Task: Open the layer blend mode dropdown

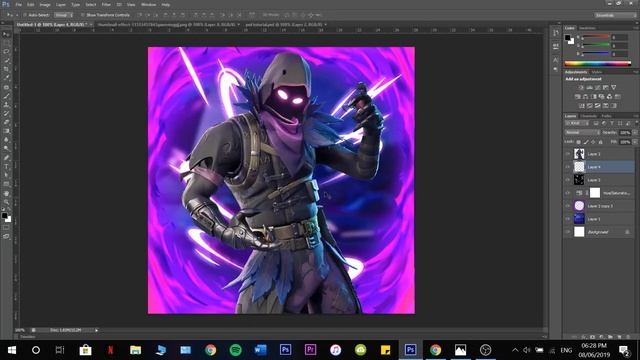Action: pos(582,133)
